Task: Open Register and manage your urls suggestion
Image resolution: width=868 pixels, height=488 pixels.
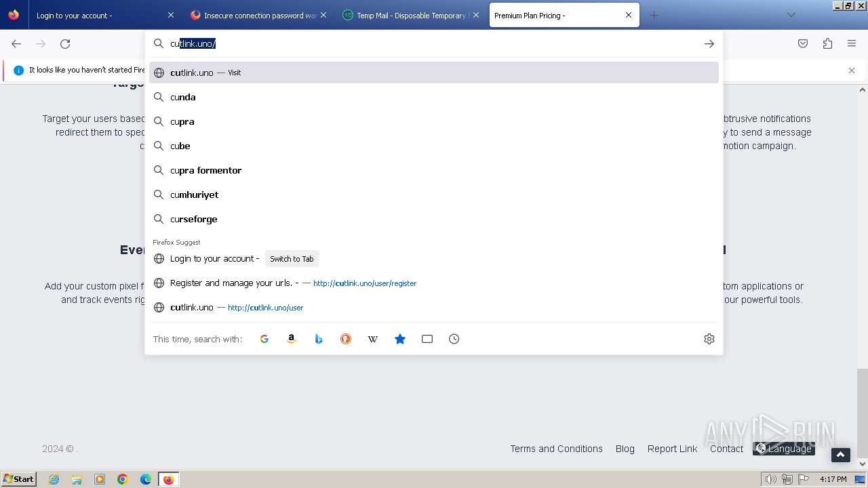Action: (434, 283)
